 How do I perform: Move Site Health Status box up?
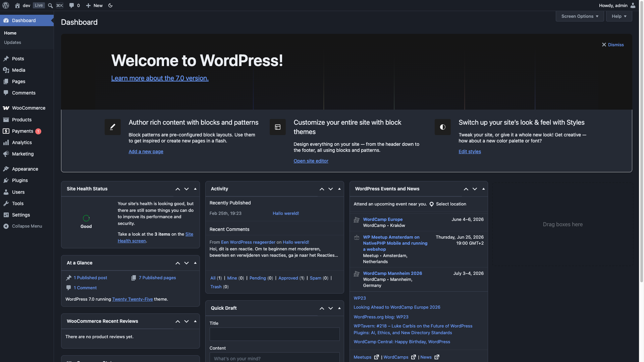tap(178, 189)
